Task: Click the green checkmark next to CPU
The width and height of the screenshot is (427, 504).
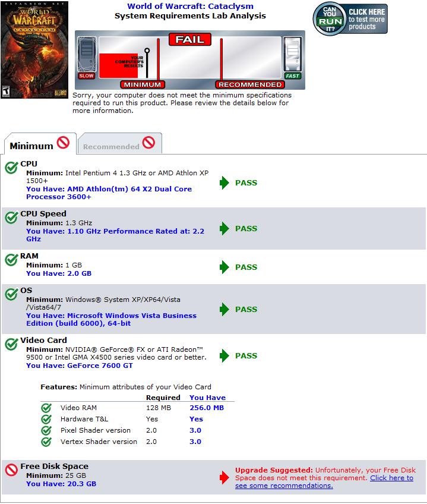Action: click(11, 168)
